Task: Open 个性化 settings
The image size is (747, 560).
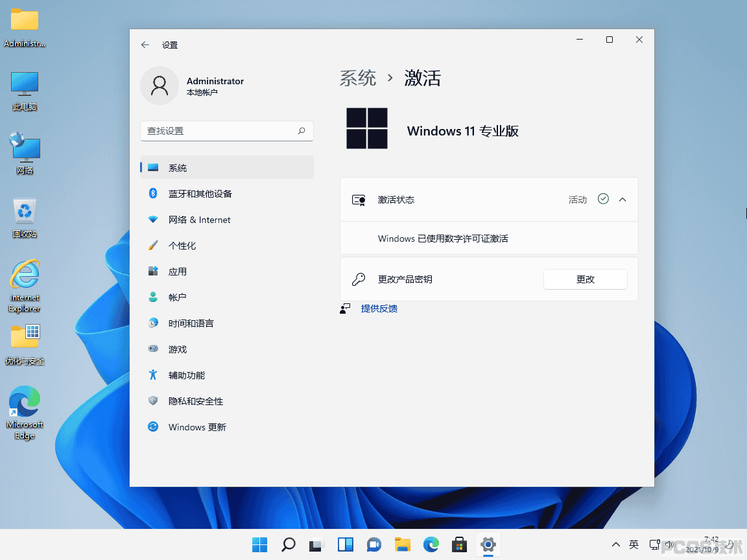Action: point(227,246)
